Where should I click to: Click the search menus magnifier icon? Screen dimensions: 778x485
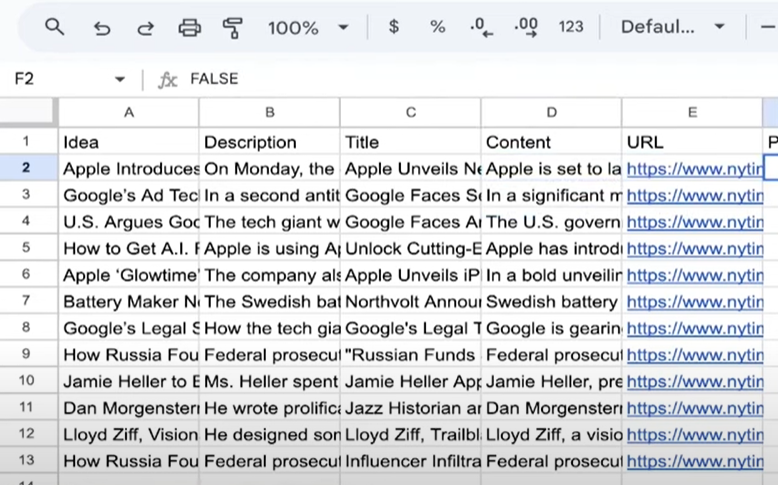(x=55, y=27)
